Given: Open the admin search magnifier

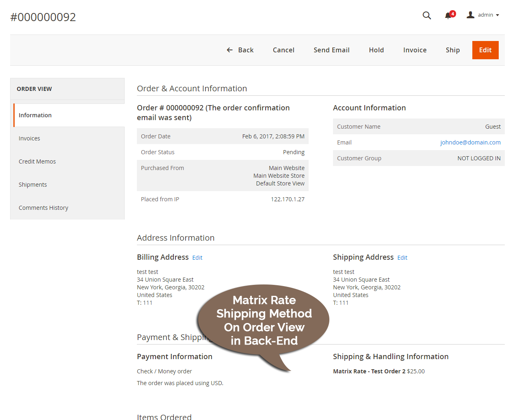Looking at the screenshot, I should click(426, 15).
